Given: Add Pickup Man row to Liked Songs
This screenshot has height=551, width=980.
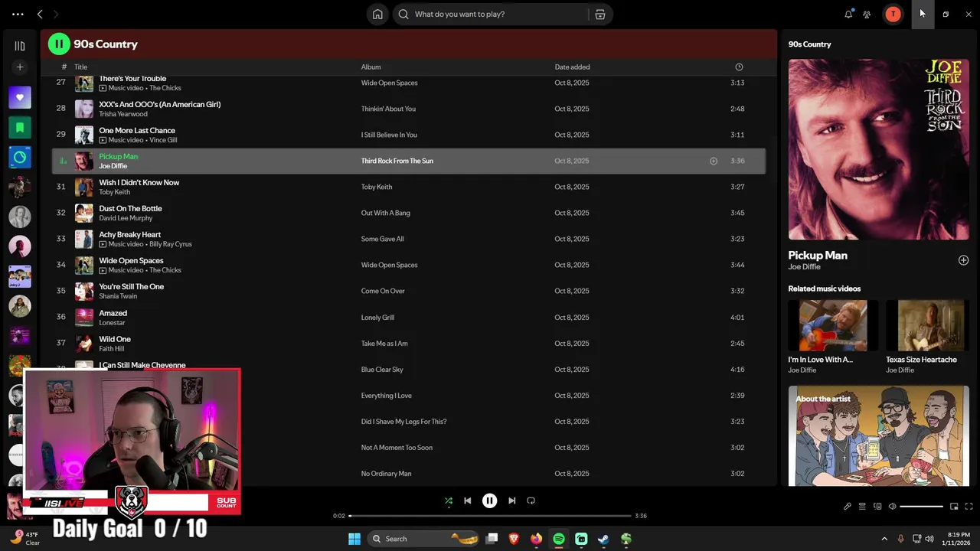Looking at the screenshot, I should [714, 161].
